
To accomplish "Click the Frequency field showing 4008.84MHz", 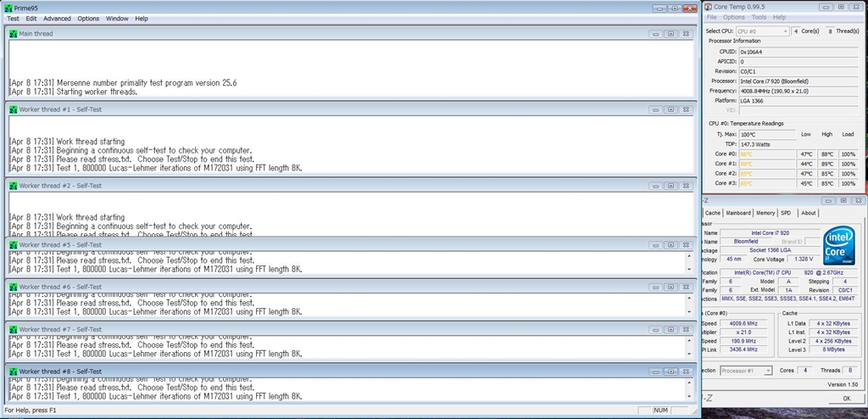I will pyautogui.click(x=800, y=91).
